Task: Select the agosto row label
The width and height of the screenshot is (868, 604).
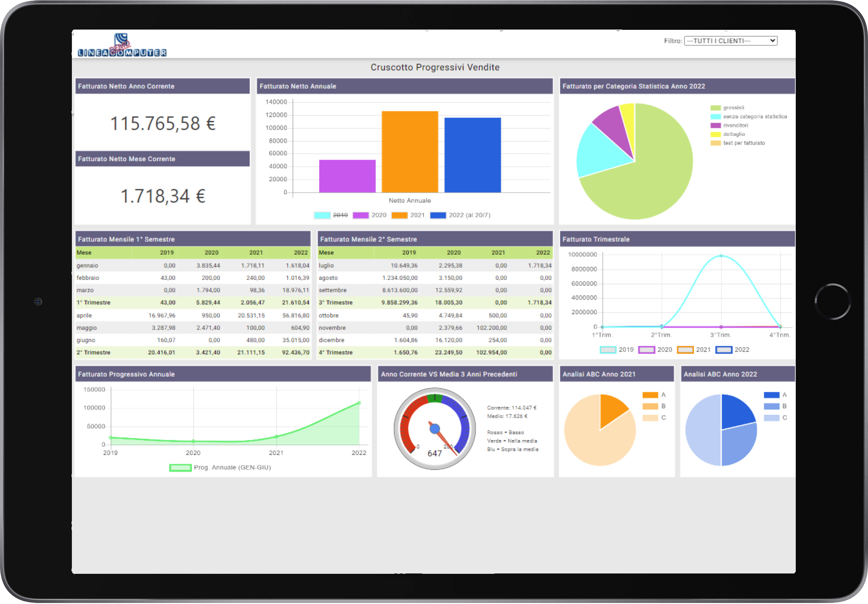Action: point(328,278)
